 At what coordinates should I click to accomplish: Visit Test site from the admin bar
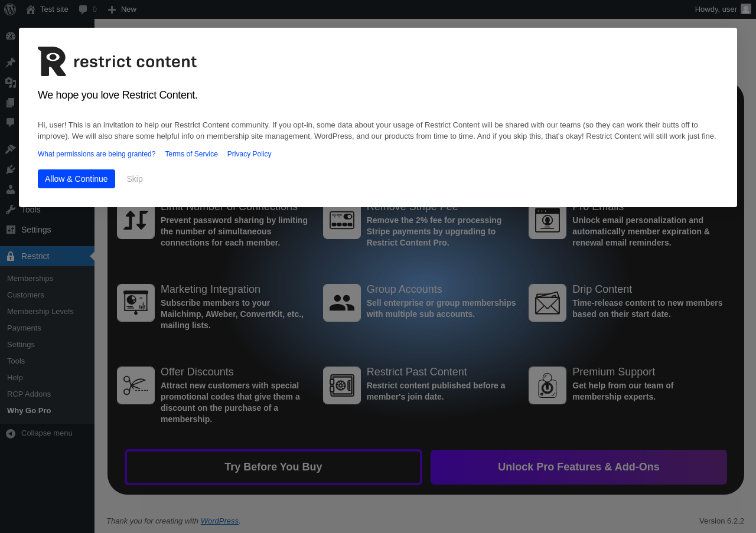(x=47, y=9)
